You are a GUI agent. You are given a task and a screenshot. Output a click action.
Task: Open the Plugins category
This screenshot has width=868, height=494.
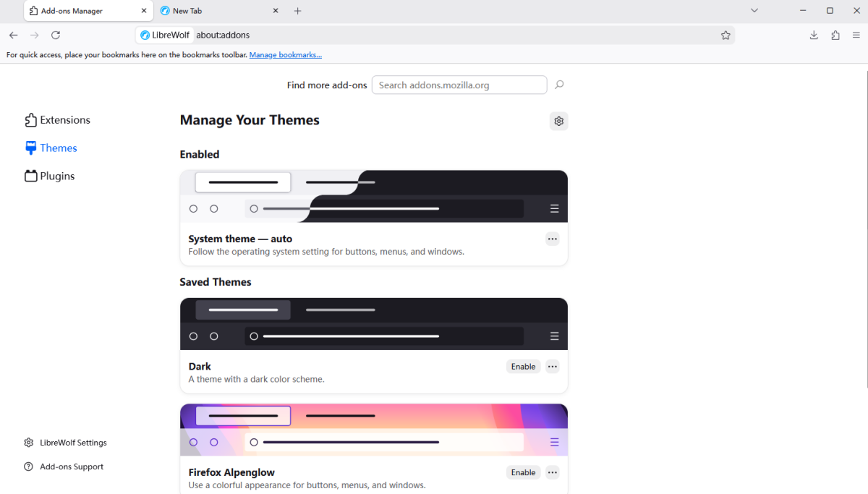tap(50, 176)
